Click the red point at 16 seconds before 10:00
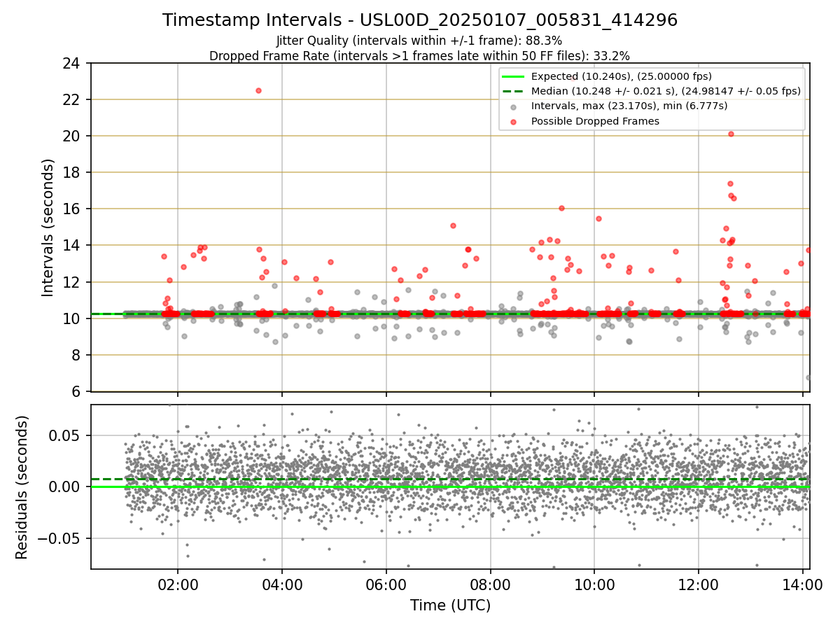840x630 pixels. (x=561, y=208)
